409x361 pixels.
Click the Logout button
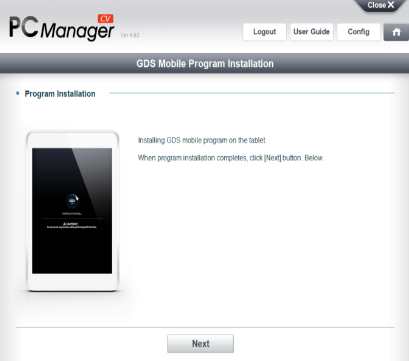264,32
